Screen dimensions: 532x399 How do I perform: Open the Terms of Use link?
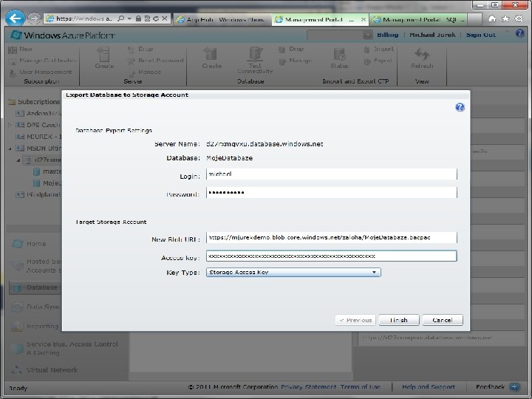361,386
